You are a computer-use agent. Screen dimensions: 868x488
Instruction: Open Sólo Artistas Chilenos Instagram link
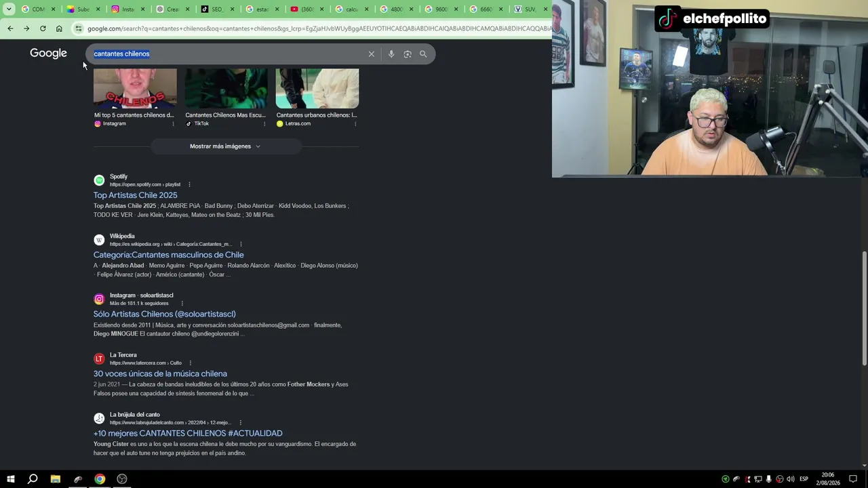point(165,314)
